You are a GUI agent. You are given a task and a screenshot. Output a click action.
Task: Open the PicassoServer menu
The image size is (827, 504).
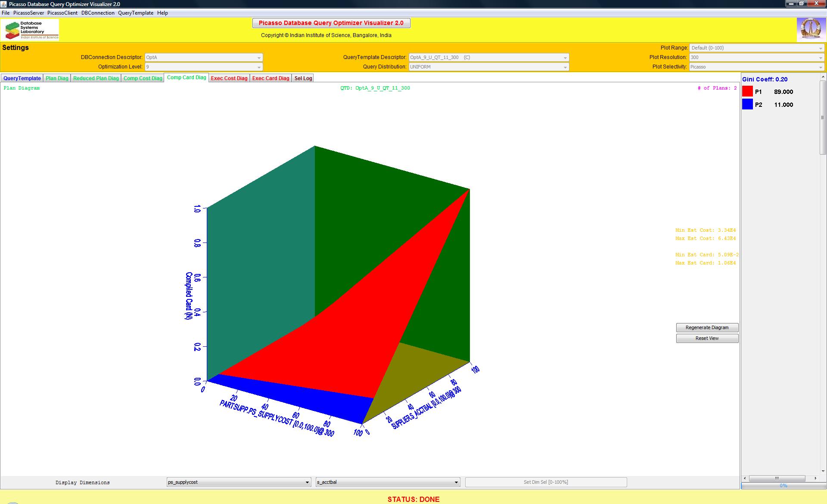coord(28,13)
